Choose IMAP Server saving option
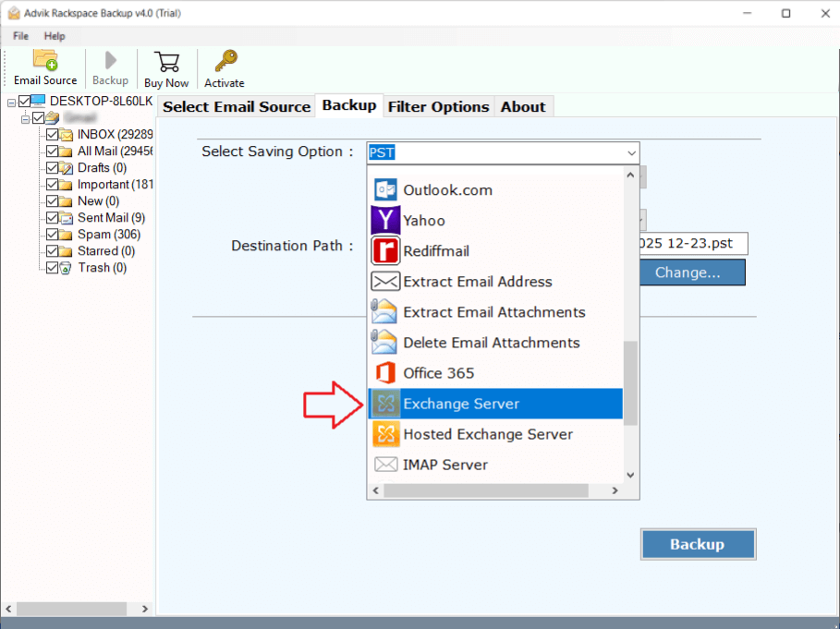Viewport: 840px width, 629px height. tap(495, 465)
